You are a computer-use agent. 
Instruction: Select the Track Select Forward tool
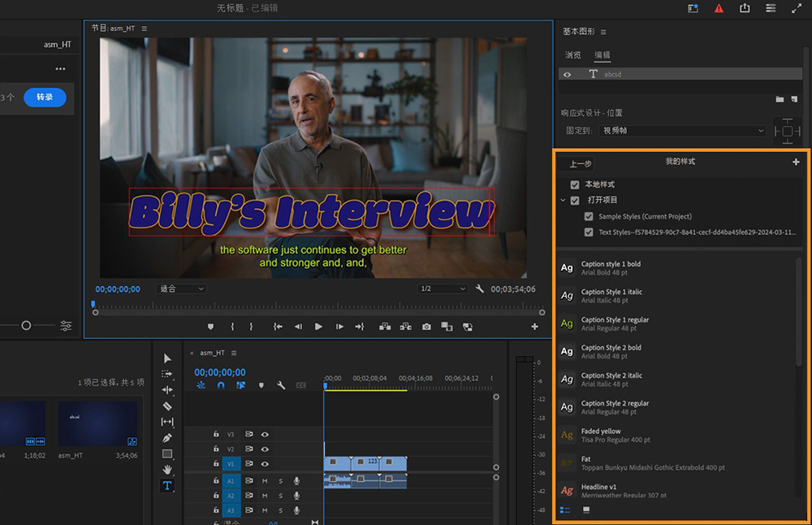pyautogui.click(x=166, y=374)
